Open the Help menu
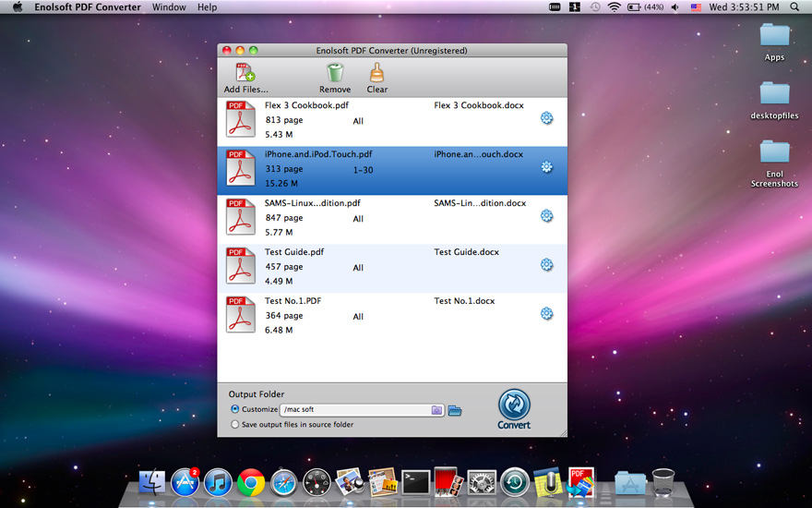Viewport: 812px width, 508px height. click(x=208, y=7)
